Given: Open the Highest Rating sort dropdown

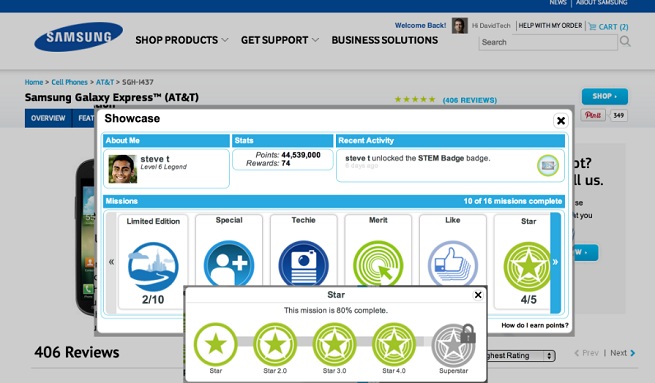Looking at the screenshot, I should click(x=520, y=355).
